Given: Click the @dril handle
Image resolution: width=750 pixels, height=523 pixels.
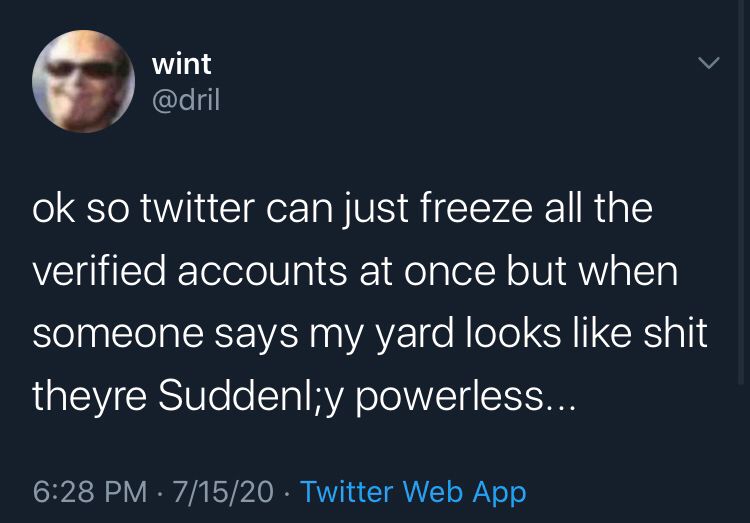Looking at the screenshot, I should [x=185, y=101].
